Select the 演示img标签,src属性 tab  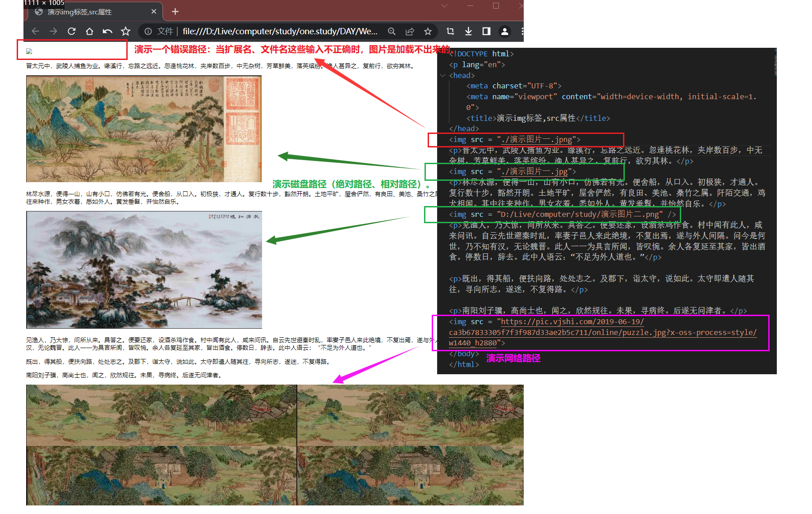pyautogui.click(x=94, y=12)
